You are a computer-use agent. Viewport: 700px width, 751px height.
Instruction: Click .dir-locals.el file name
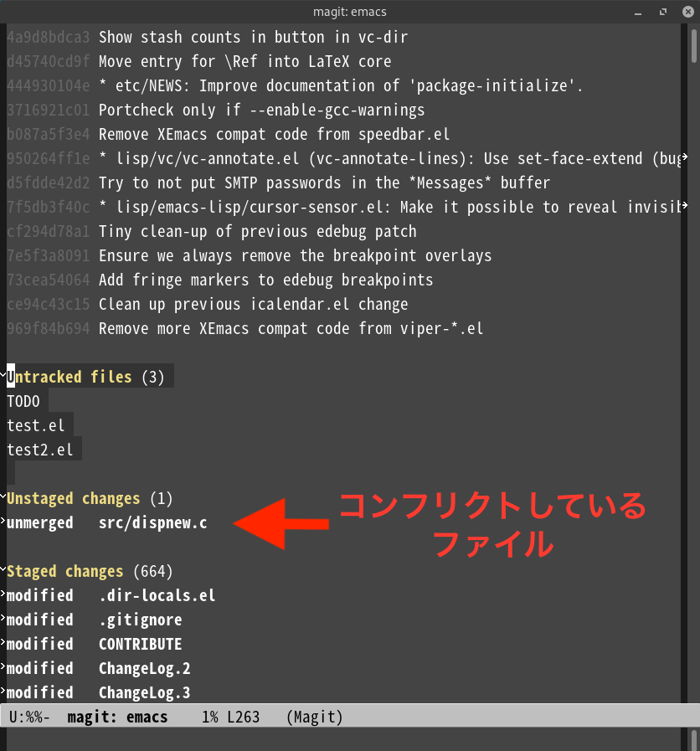[x=157, y=596]
